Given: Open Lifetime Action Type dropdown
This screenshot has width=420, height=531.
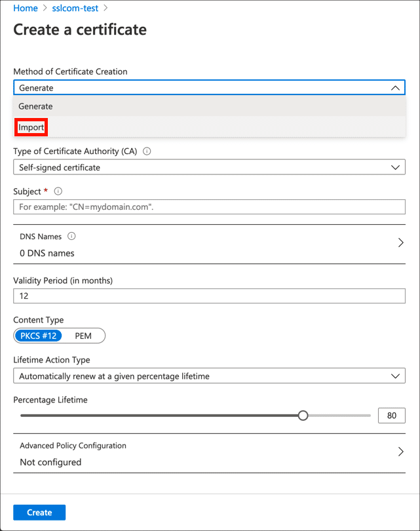Looking at the screenshot, I should pyautogui.click(x=209, y=376).
